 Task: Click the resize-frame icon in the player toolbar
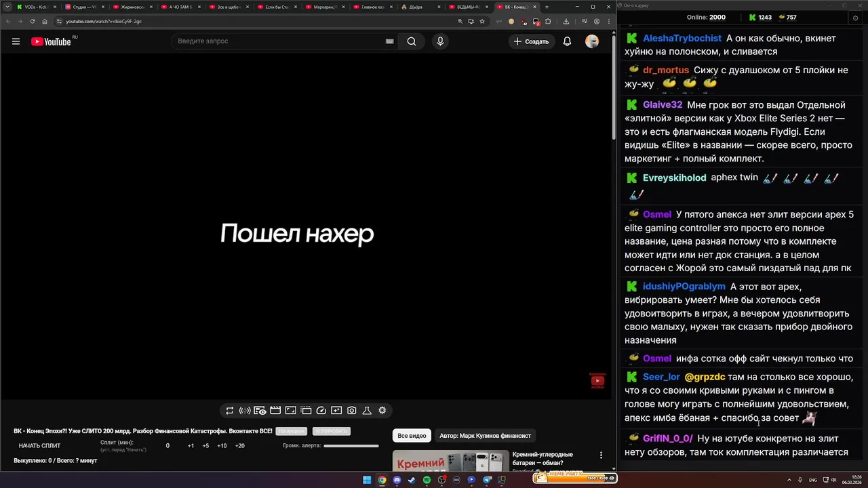(x=290, y=411)
